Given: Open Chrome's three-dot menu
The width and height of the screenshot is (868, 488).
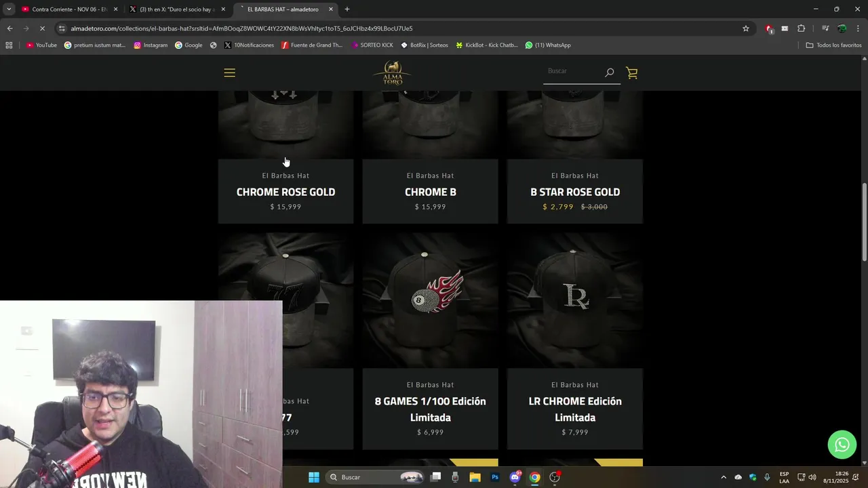Looking at the screenshot, I should [858, 28].
